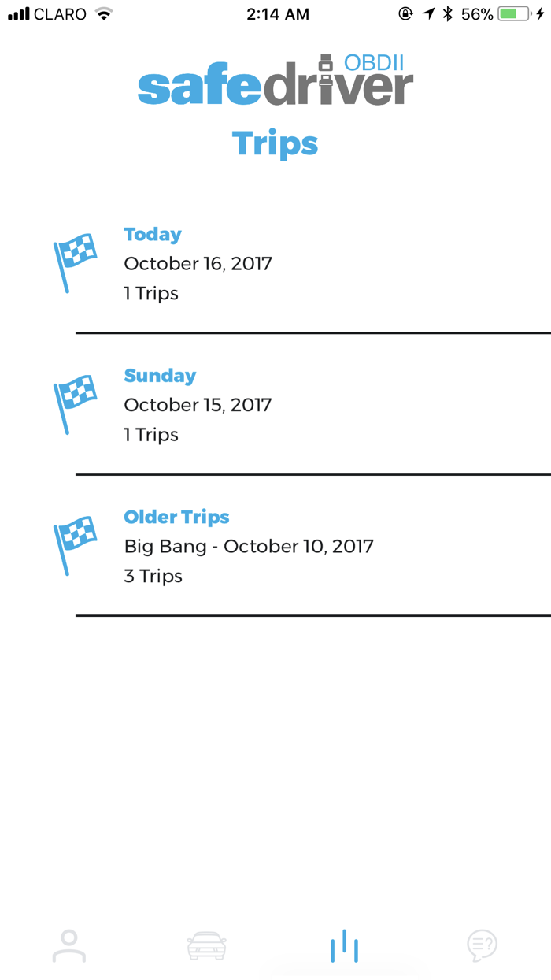This screenshot has height=980, width=551.
Task: Tap the 1 Trips count under Sunday
Action: 151,435
